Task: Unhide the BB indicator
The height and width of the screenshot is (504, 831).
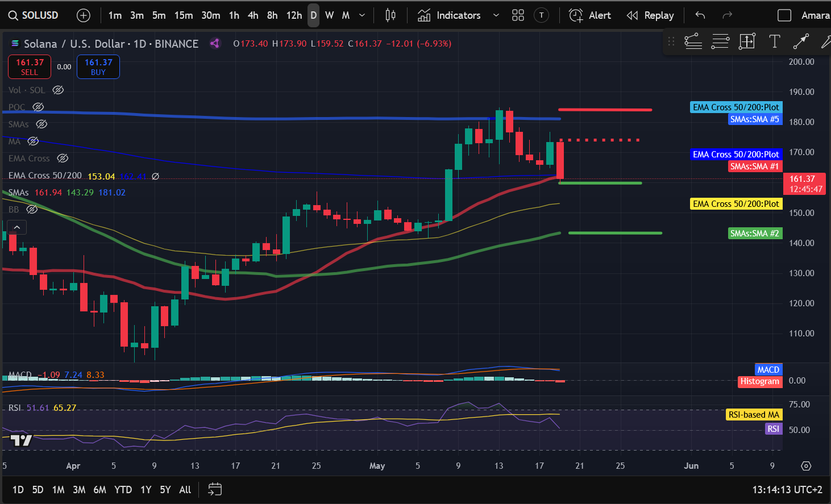Action: point(32,209)
